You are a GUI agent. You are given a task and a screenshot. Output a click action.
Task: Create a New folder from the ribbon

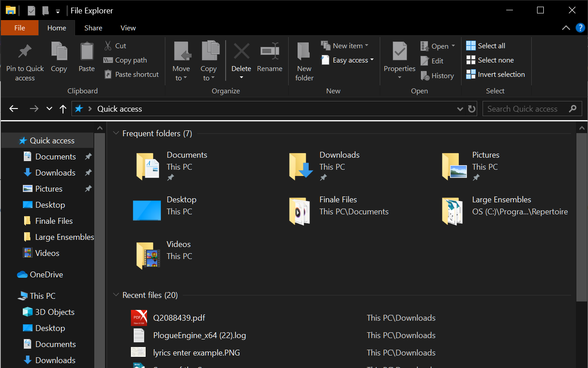tap(304, 62)
